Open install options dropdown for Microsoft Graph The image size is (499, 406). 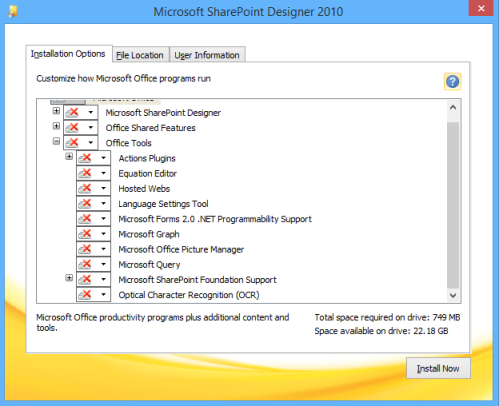(103, 234)
